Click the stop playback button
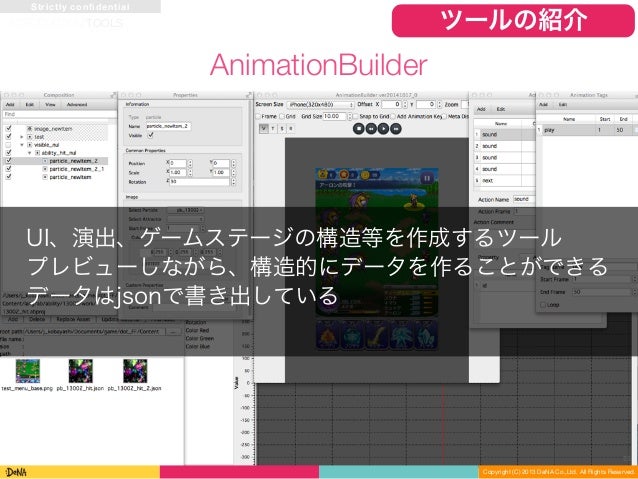 click(358, 129)
